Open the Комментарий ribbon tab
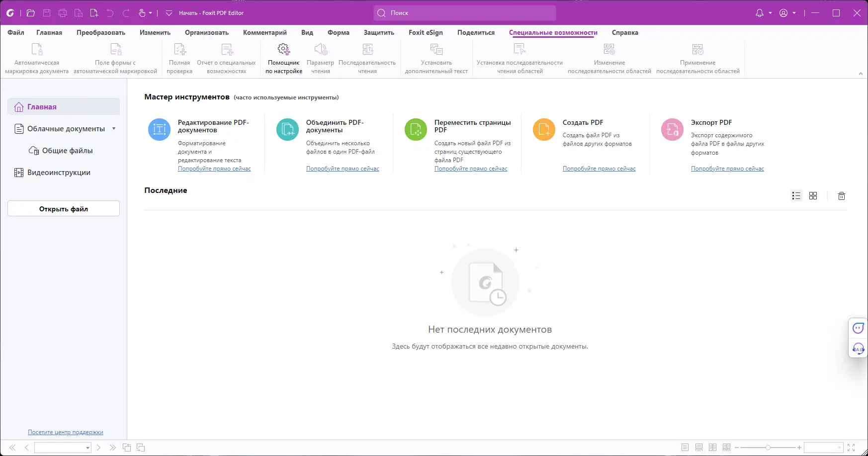The width and height of the screenshot is (868, 456). (x=265, y=32)
